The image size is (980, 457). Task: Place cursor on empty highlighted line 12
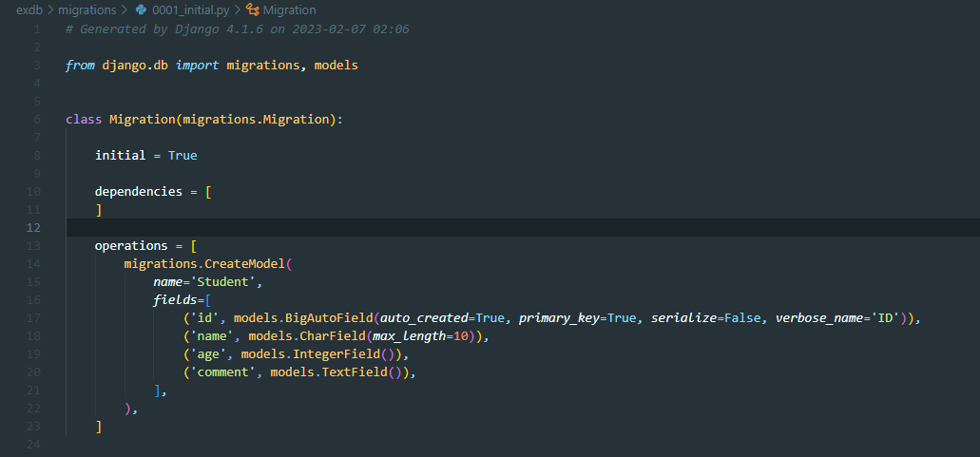click(x=523, y=227)
